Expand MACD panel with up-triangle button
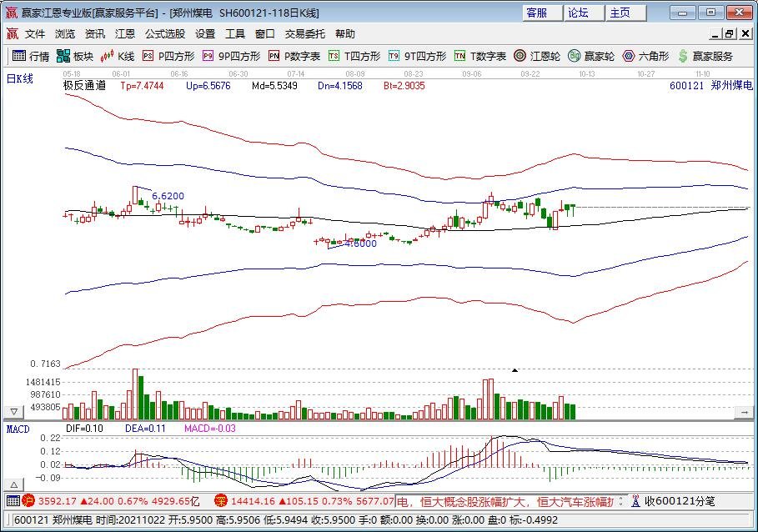This screenshot has height=532, width=758. click(13, 484)
